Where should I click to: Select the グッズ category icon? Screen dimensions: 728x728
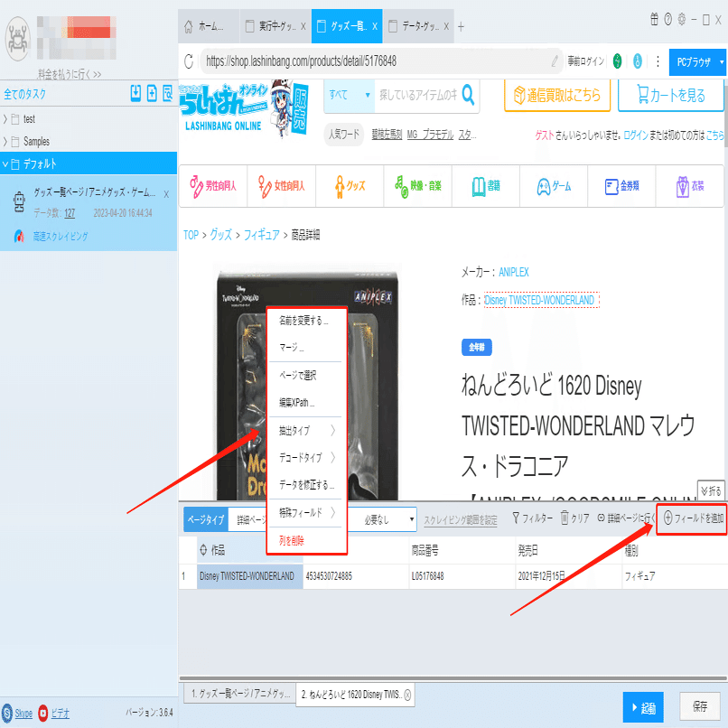tap(341, 187)
